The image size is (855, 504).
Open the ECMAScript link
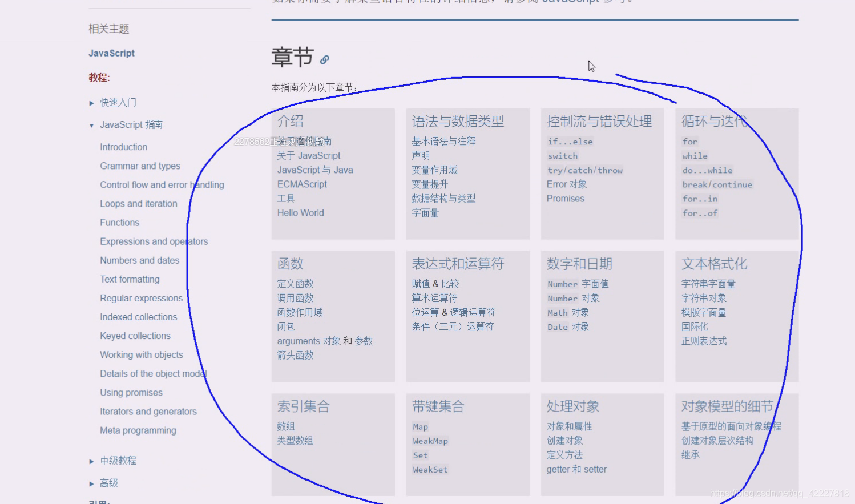(x=302, y=184)
